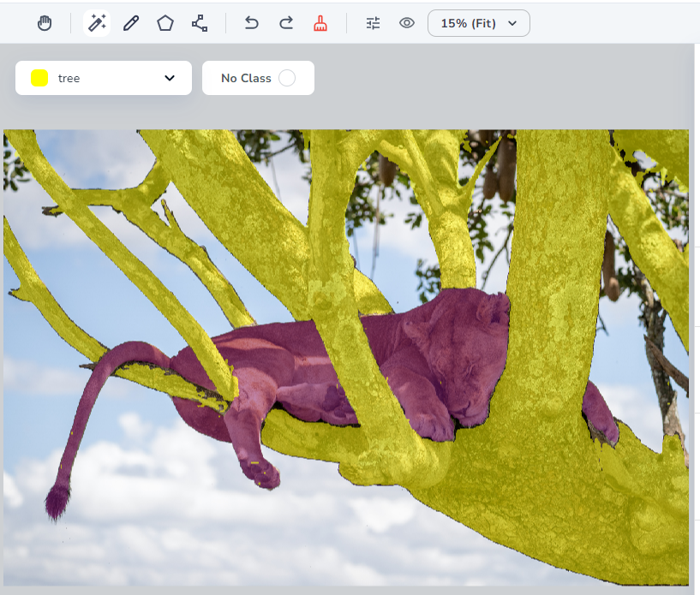
Task: Open the tree class dropdown
Action: pos(103,78)
